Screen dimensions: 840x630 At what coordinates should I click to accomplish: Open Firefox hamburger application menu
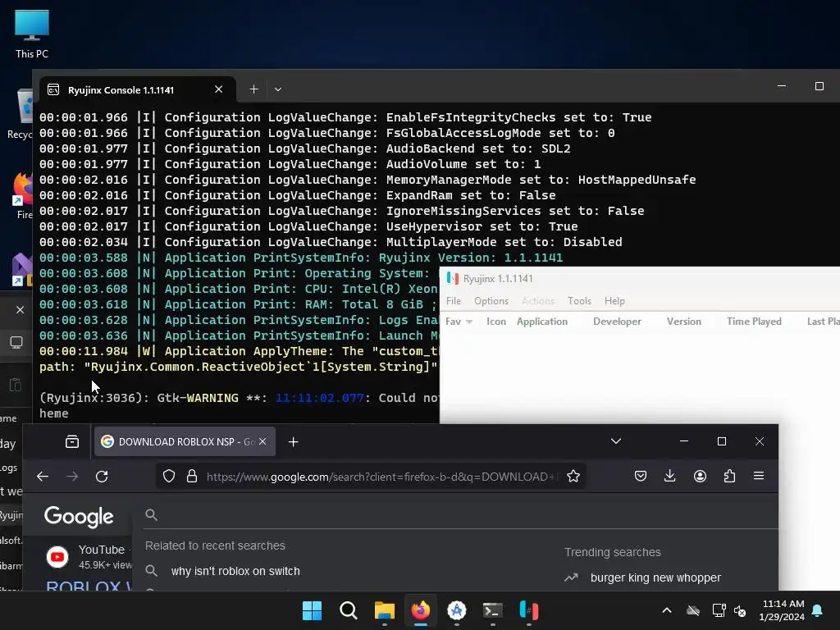759,477
